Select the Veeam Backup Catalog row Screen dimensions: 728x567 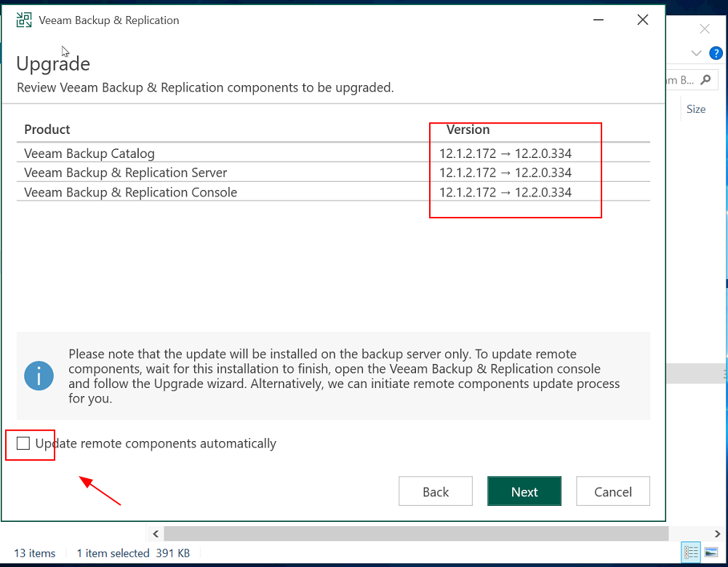pos(89,154)
